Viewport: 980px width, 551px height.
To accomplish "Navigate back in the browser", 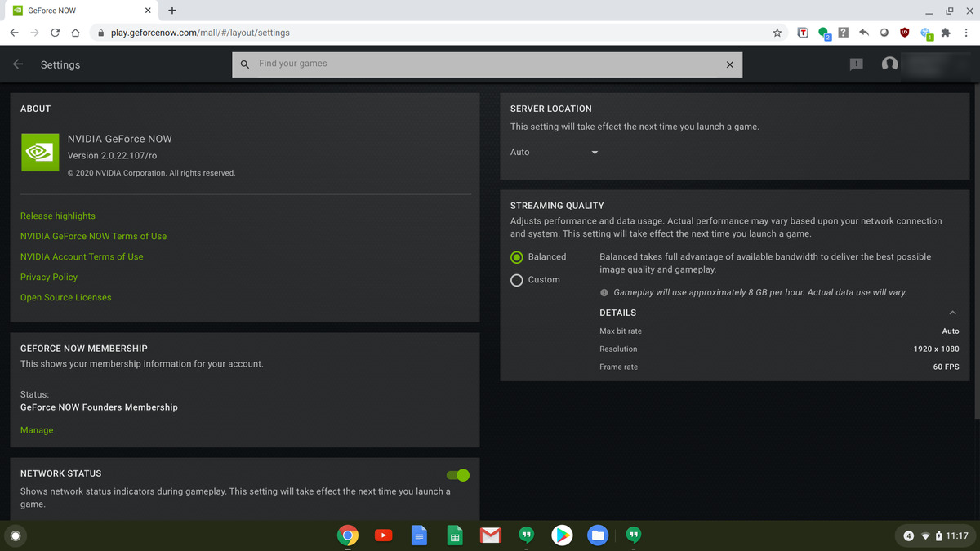I will click(14, 33).
